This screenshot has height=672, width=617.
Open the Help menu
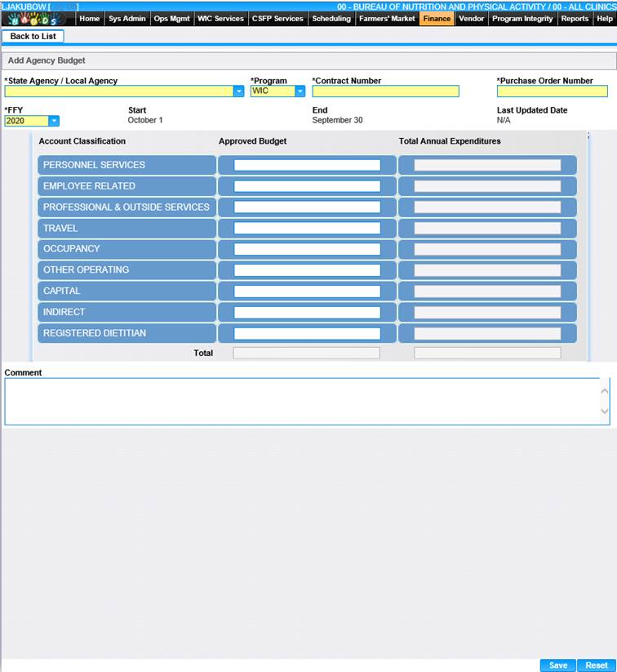tap(605, 19)
